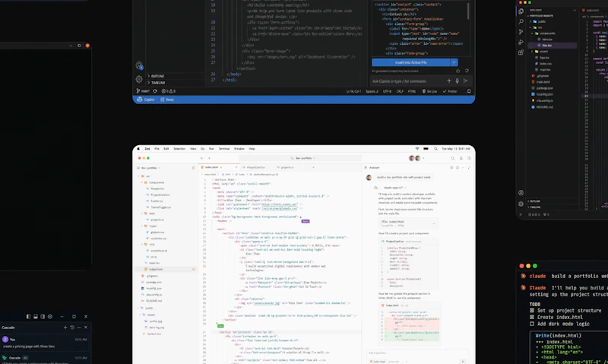The width and height of the screenshot is (608, 364).
Task: Toggle bottom panel layout icon in Cascade window
Action: [x=36, y=316]
